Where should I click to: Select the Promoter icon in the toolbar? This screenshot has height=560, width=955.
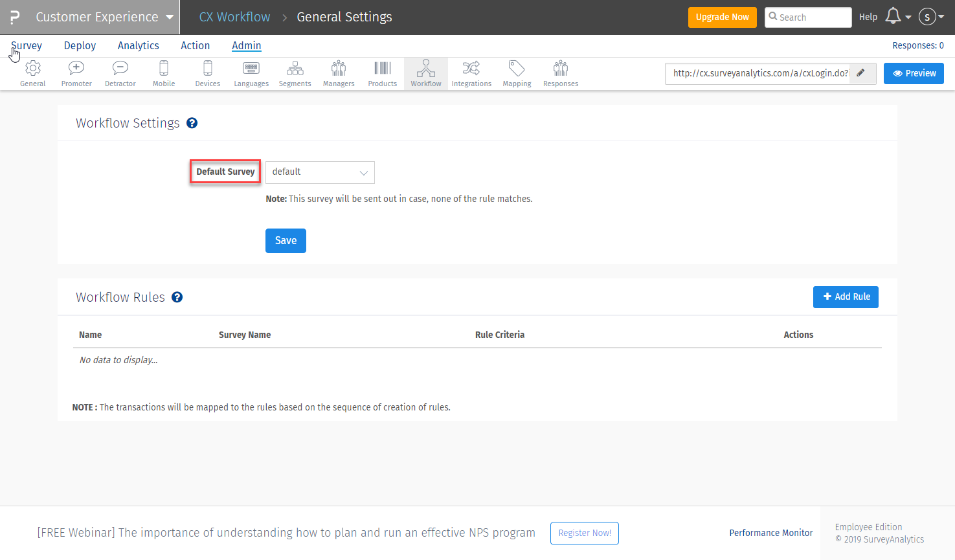click(x=76, y=73)
